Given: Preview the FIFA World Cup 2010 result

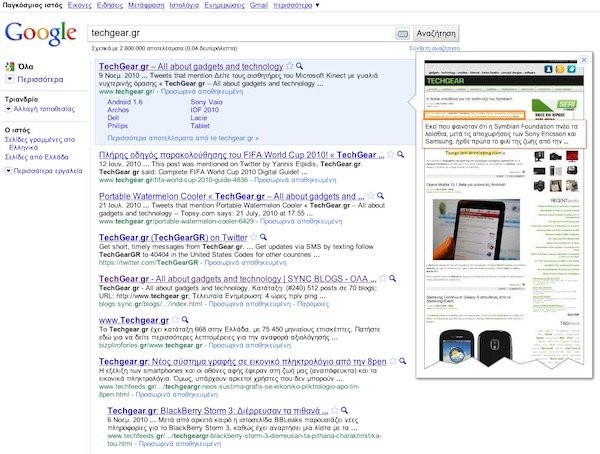Looking at the screenshot, I should [x=400, y=154].
